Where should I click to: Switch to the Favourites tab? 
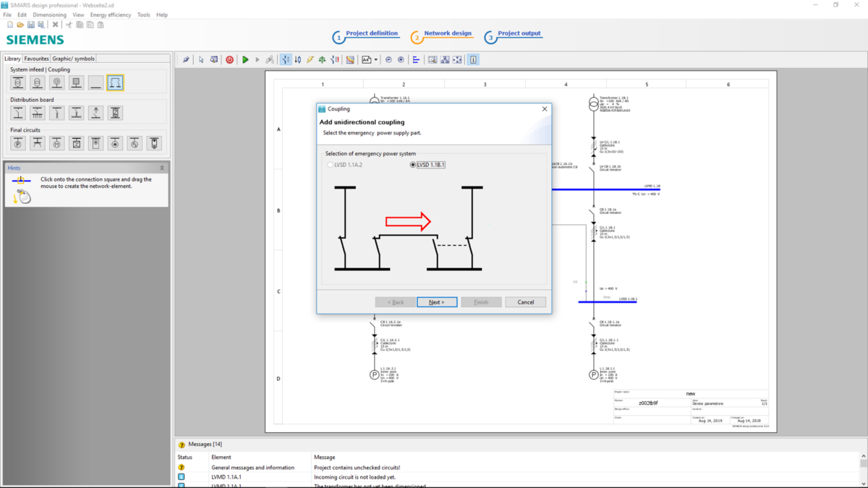point(36,59)
